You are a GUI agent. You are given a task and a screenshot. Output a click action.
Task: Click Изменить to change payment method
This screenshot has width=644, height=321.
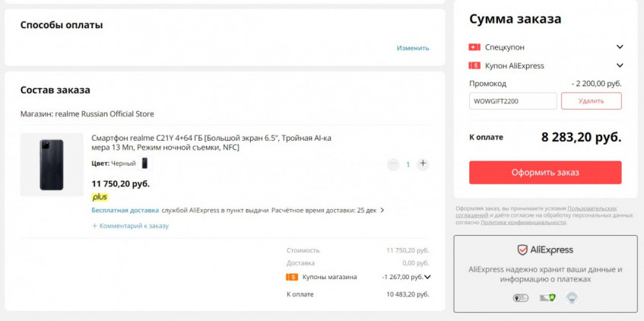click(x=413, y=48)
